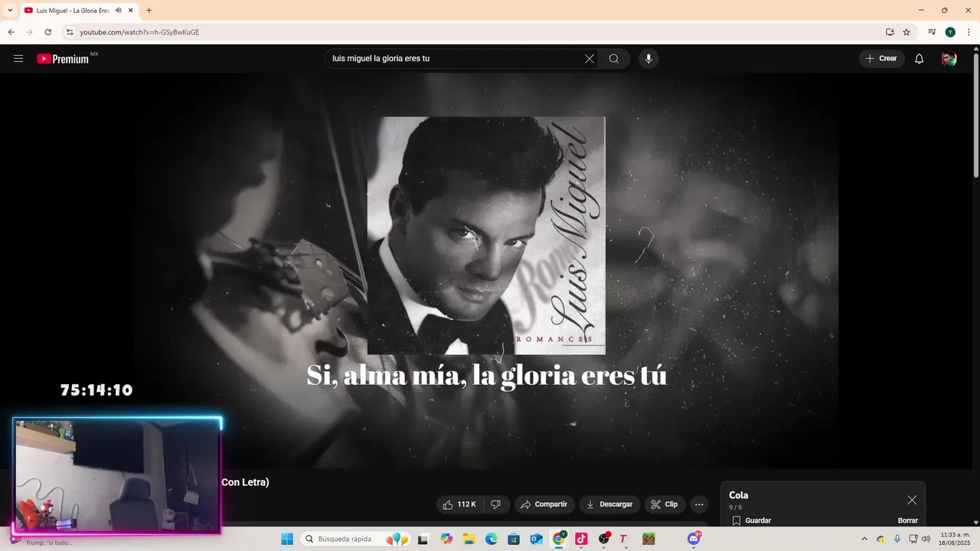Image resolution: width=980 pixels, height=551 pixels.
Task: Click Guardar in the queue panel
Action: point(751,520)
